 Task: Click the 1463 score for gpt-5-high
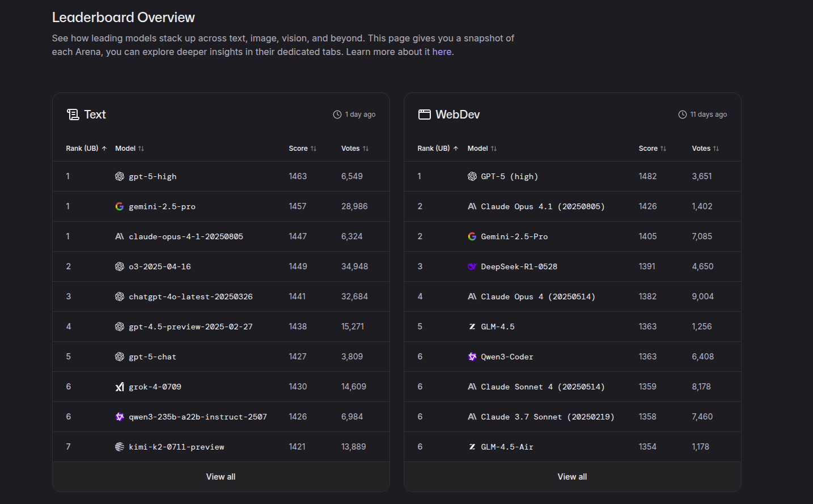tap(298, 176)
